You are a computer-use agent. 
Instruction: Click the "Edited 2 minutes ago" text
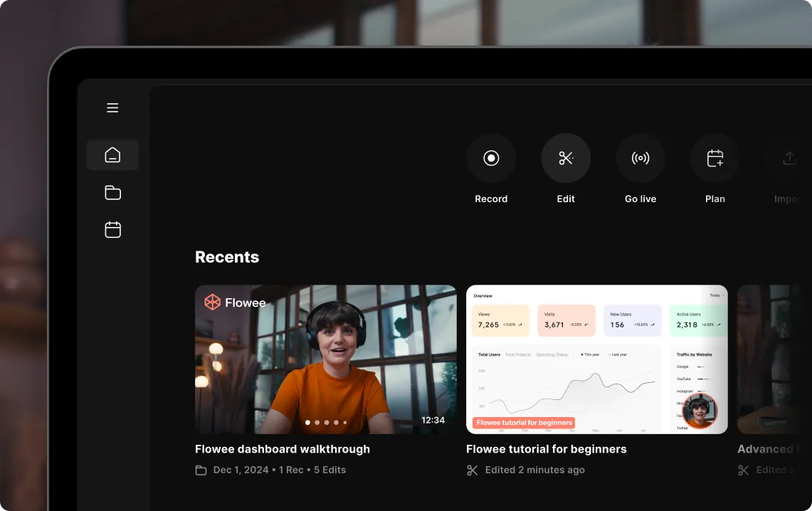point(535,470)
